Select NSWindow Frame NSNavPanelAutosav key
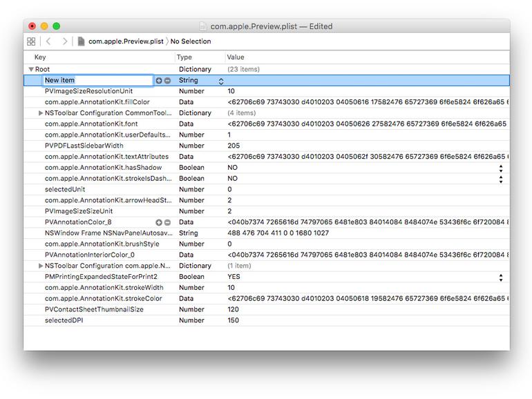532x399 pixels. pos(108,233)
